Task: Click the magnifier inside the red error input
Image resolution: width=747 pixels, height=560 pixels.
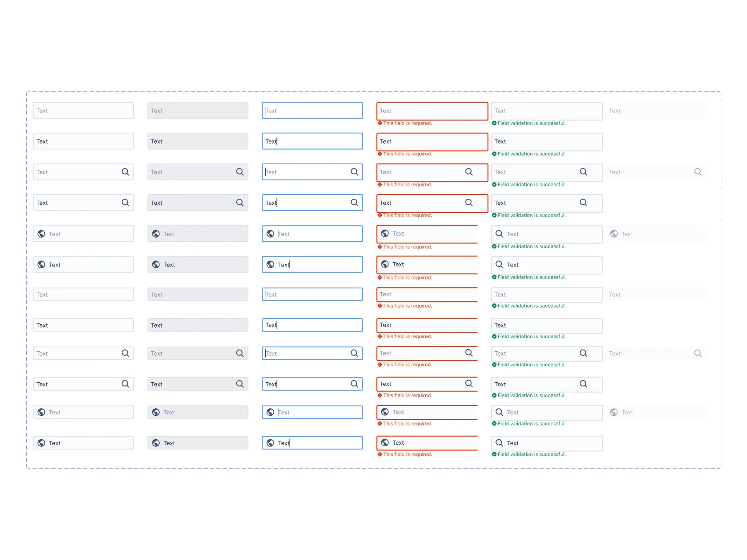Action: (x=469, y=172)
